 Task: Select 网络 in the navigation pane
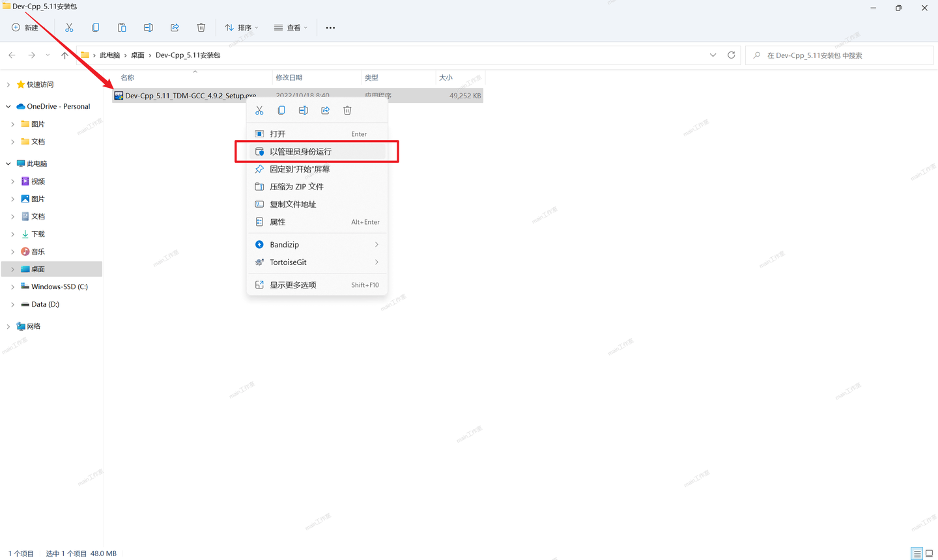tap(33, 326)
